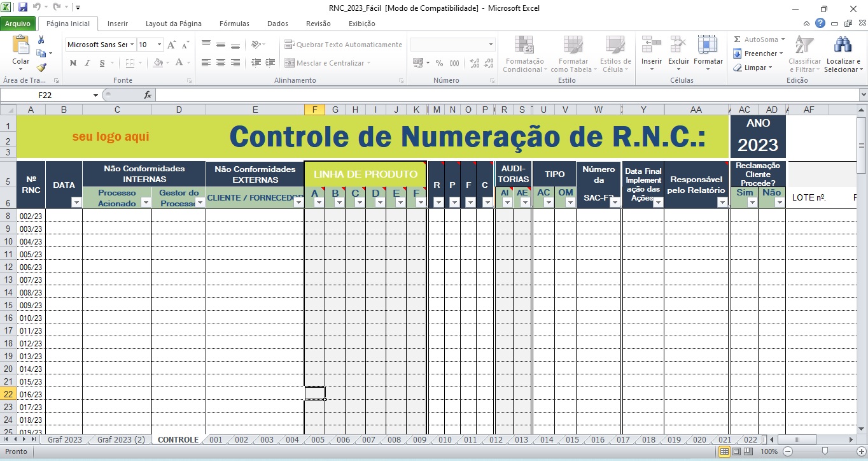Toggle italic formatting (I)
The height and width of the screenshot is (461, 868).
pyautogui.click(x=87, y=63)
